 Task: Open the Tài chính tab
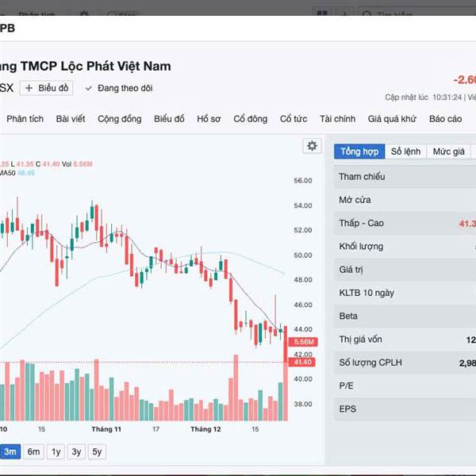pos(338,119)
